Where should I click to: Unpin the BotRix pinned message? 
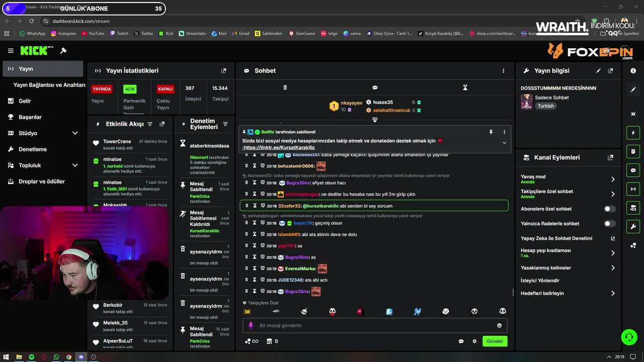[491, 132]
